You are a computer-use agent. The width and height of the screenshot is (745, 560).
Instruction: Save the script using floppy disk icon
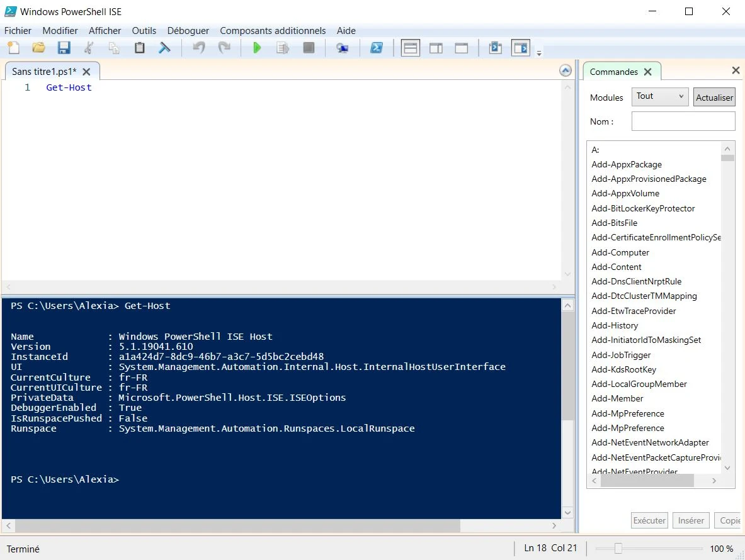pos(64,48)
